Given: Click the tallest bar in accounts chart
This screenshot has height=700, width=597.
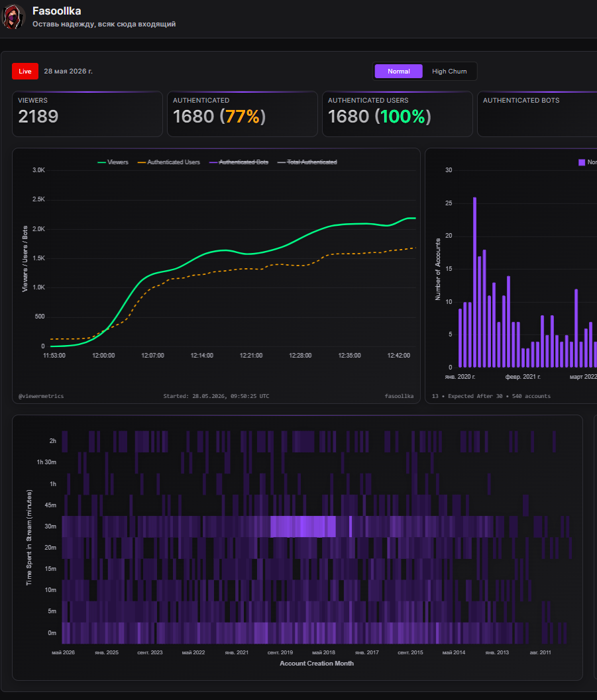Looking at the screenshot, I should pyautogui.click(x=474, y=282).
